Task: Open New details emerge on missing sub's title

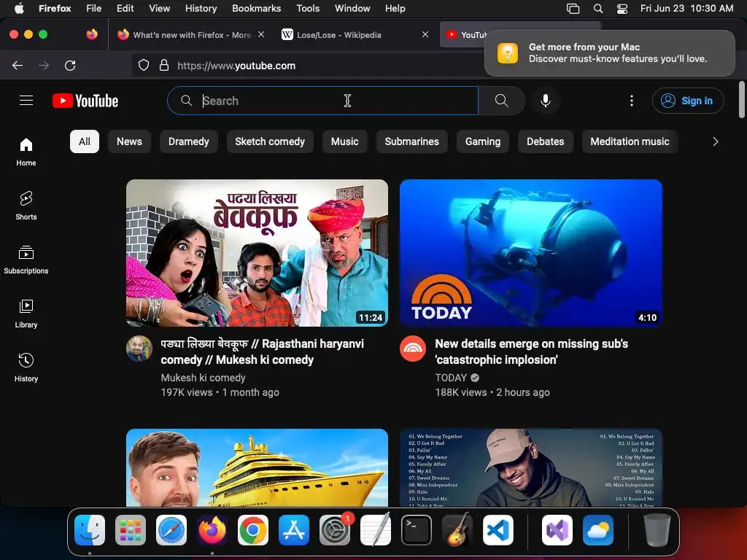Action: [531, 351]
